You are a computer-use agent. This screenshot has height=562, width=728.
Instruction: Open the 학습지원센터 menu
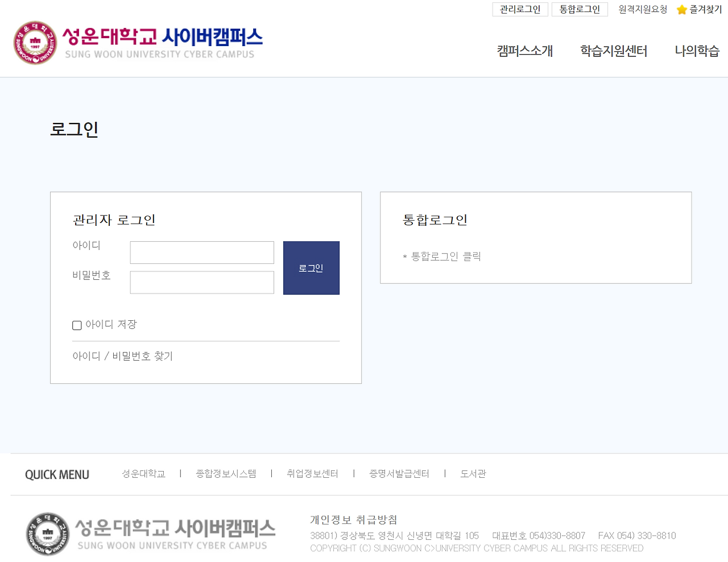(x=614, y=51)
